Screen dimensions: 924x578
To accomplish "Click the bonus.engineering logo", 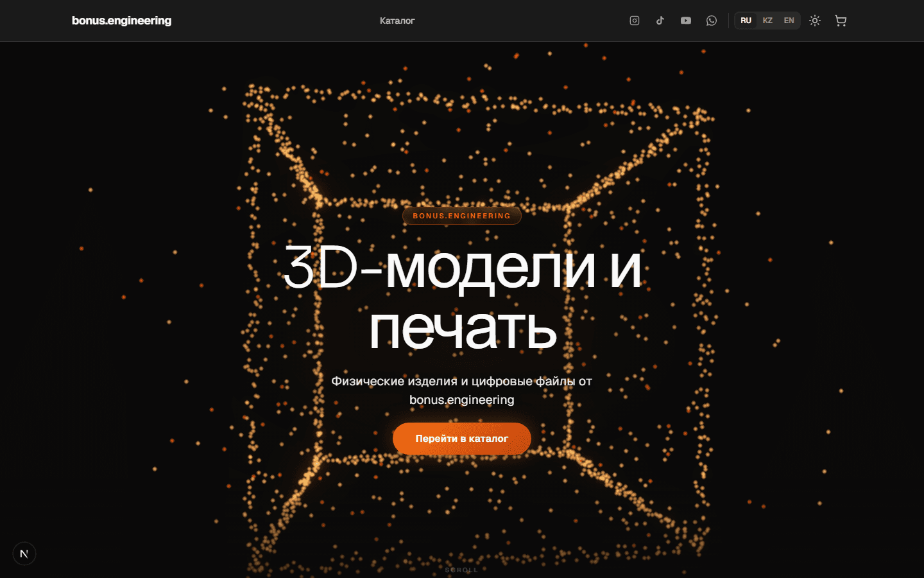I will click(x=121, y=21).
